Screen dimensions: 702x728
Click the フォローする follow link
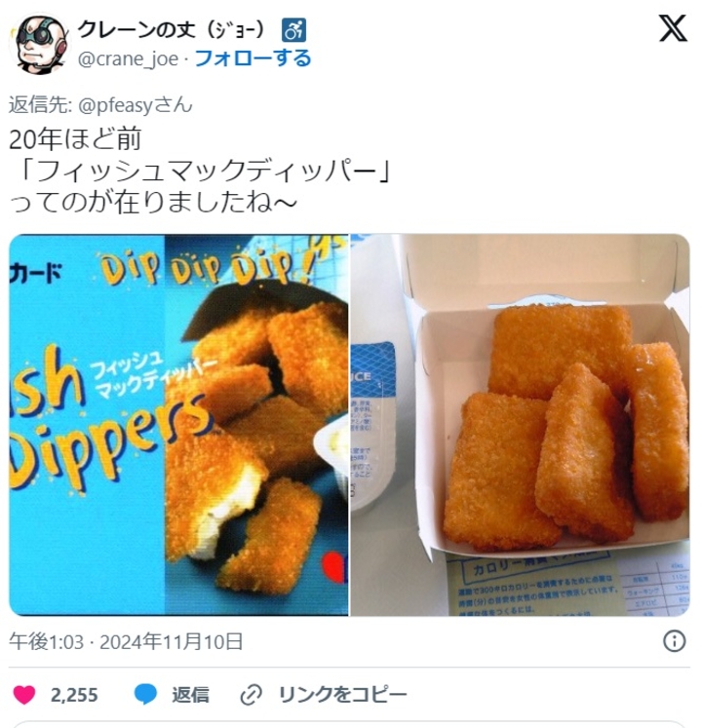pyautogui.click(x=253, y=59)
